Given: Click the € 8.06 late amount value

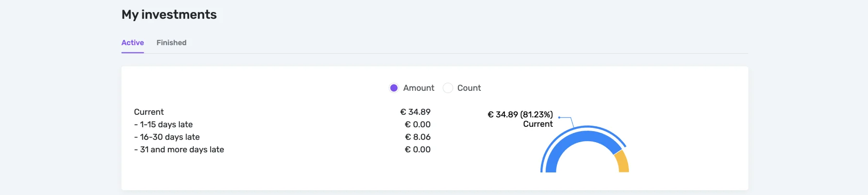Looking at the screenshot, I should pyautogui.click(x=417, y=137).
